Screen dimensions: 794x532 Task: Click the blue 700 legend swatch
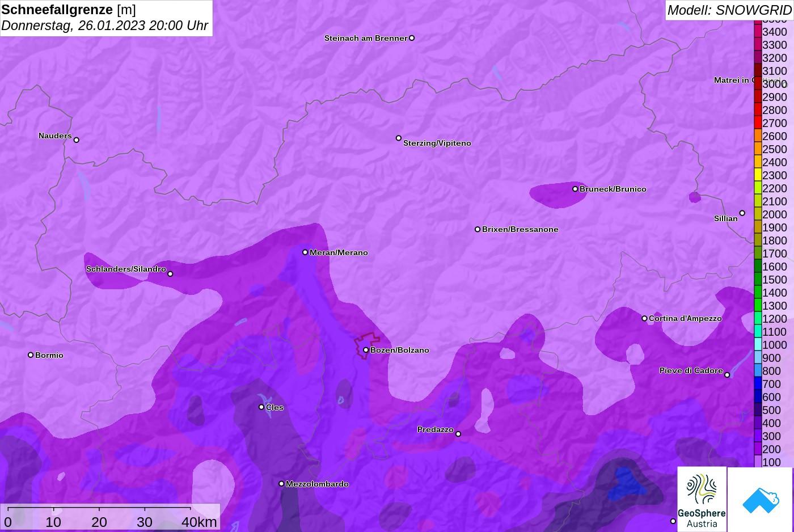[x=758, y=384]
